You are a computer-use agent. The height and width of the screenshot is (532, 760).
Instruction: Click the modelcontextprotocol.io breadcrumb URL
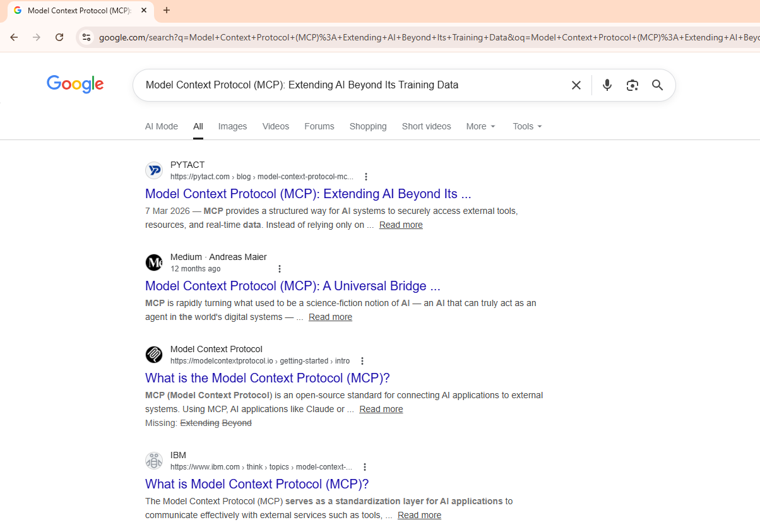click(x=260, y=361)
